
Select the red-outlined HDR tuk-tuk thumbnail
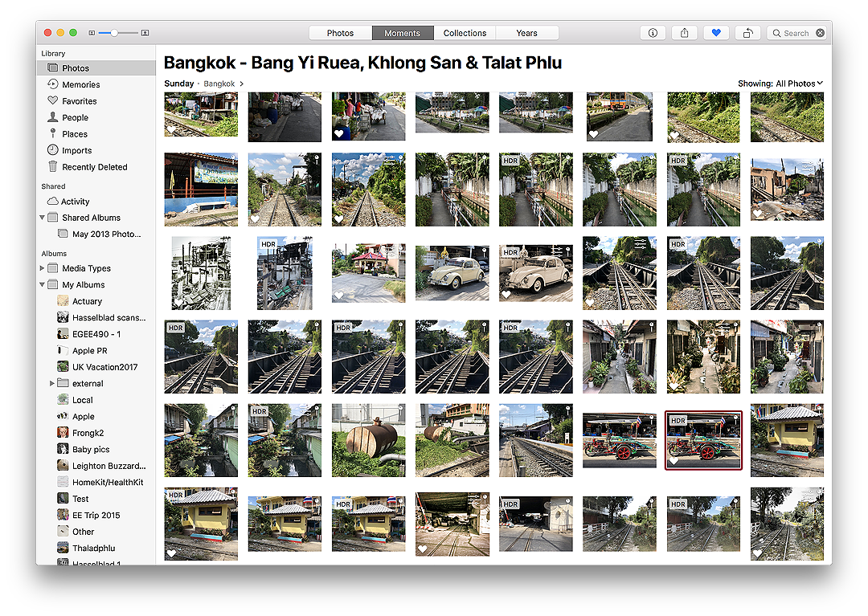click(703, 440)
